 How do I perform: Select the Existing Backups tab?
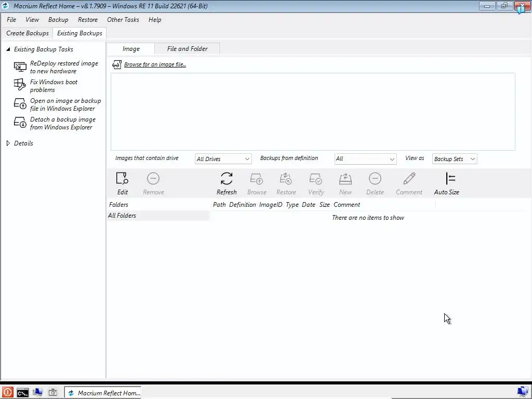79,33
